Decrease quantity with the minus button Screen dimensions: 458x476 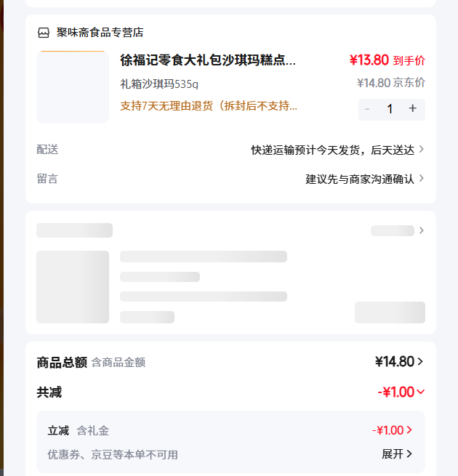pyautogui.click(x=367, y=109)
